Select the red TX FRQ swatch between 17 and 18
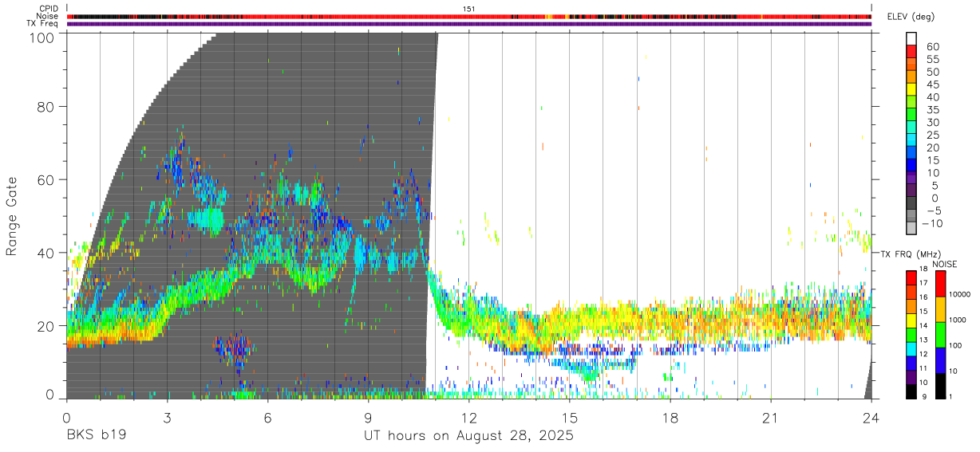 pos(911,277)
